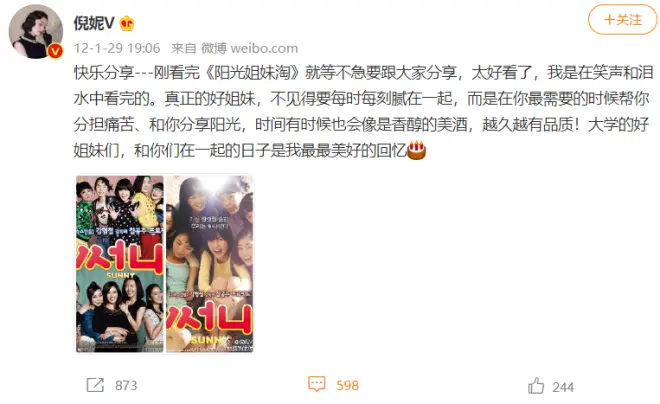Click the plus sign inside the follow button
Image resolution: width=660 pixels, height=404 pixels.
coord(609,19)
